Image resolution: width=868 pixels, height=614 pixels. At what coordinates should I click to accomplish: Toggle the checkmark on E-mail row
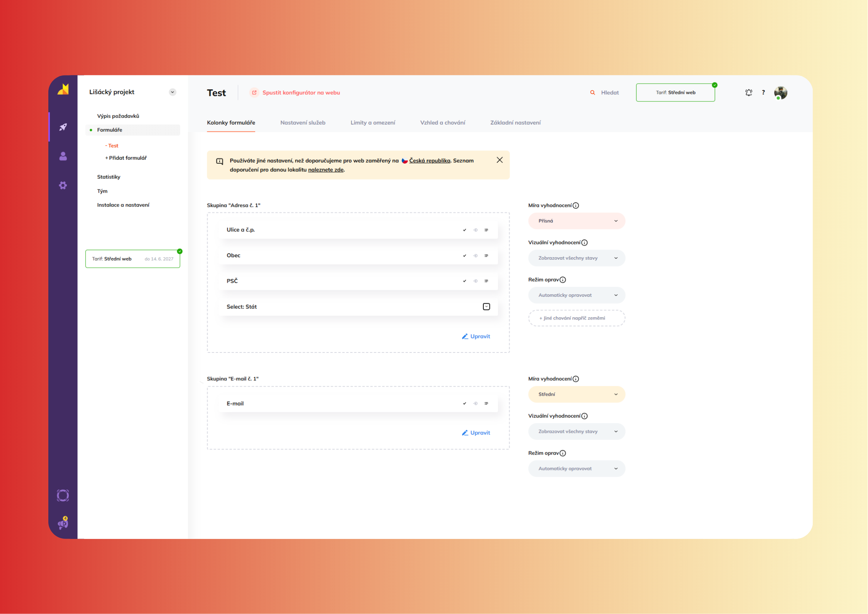click(x=464, y=404)
